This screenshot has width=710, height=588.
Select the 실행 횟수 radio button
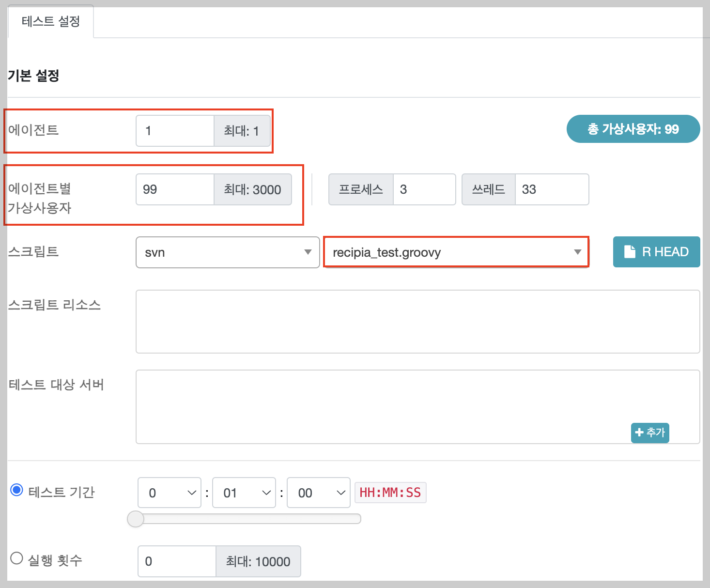pyautogui.click(x=17, y=558)
